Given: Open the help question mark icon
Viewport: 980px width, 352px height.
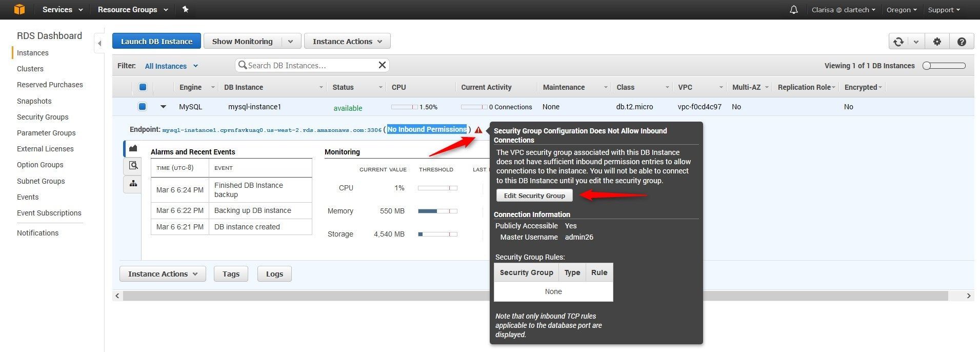Looking at the screenshot, I should 962,42.
